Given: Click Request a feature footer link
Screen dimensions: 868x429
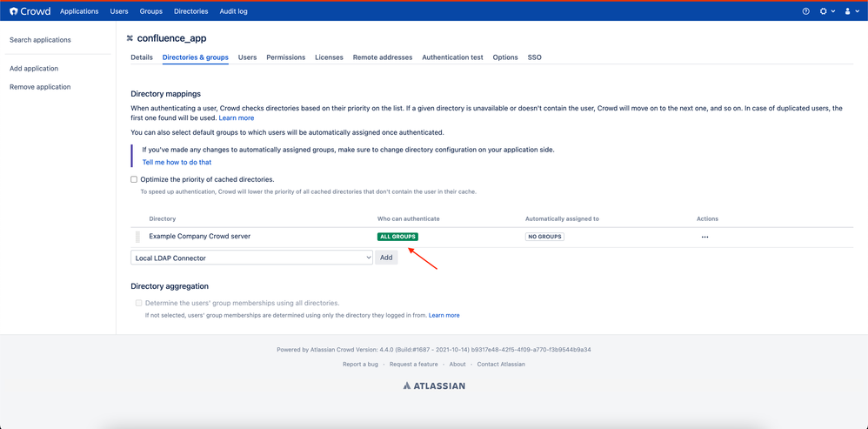Looking at the screenshot, I should [x=413, y=365].
